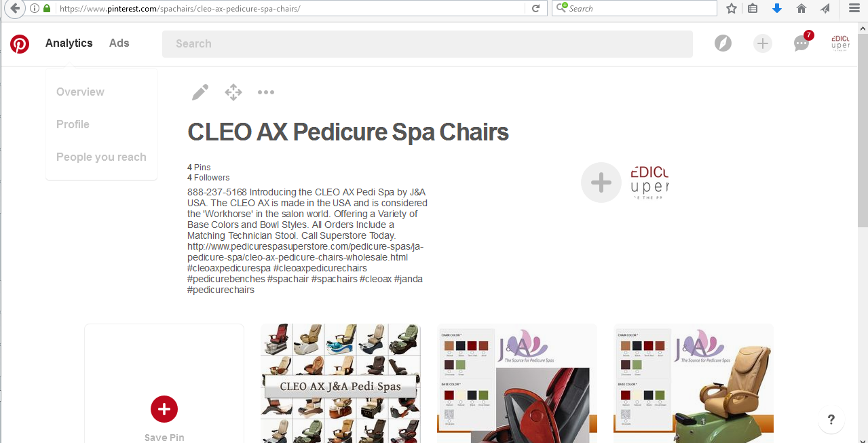Click the pencil edit board icon
Viewport: 868px width, 443px height.
pyautogui.click(x=200, y=92)
